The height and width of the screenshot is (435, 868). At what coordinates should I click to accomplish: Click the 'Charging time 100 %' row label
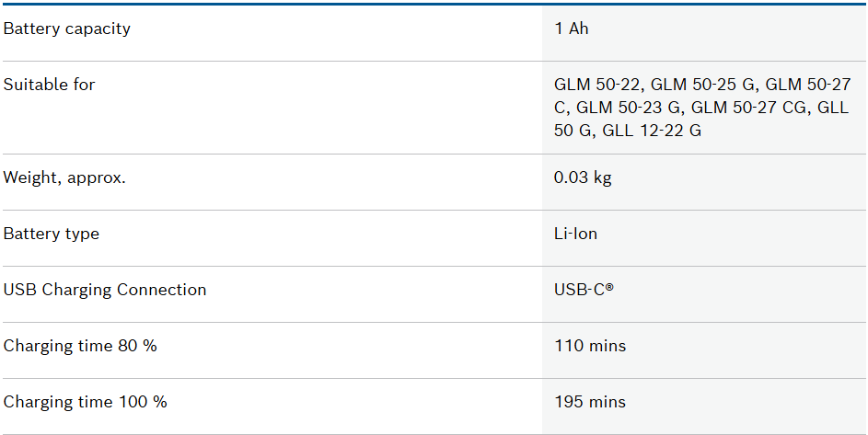click(x=86, y=402)
